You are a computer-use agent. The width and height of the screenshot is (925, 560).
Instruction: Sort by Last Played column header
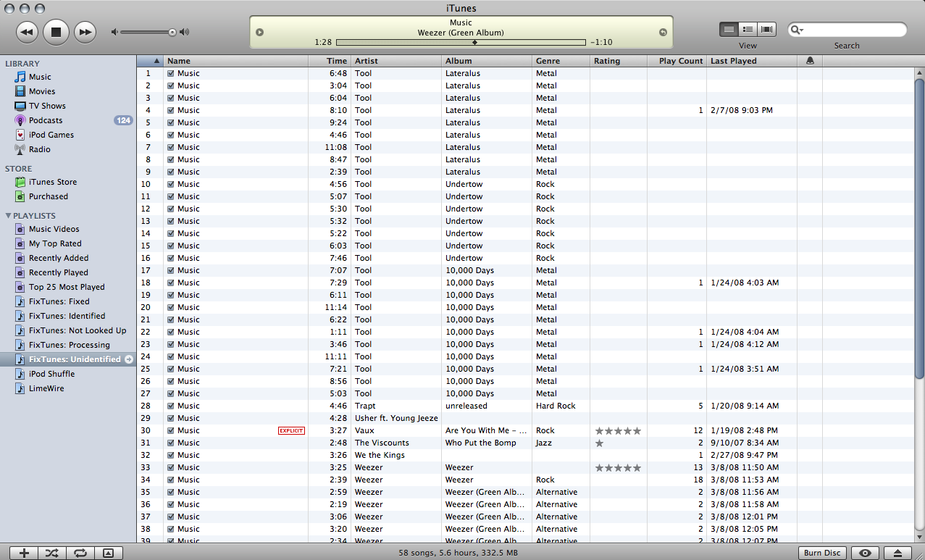coord(752,61)
